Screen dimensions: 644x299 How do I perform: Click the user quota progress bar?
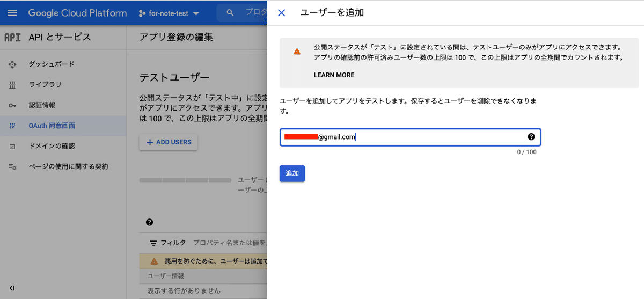[x=185, y=180]
